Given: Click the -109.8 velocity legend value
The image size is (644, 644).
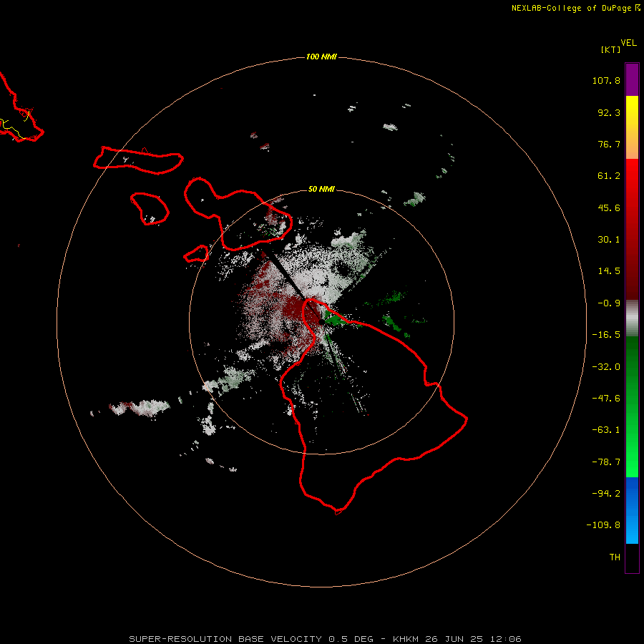Looking at the screenshot, I should coord(603,525).
